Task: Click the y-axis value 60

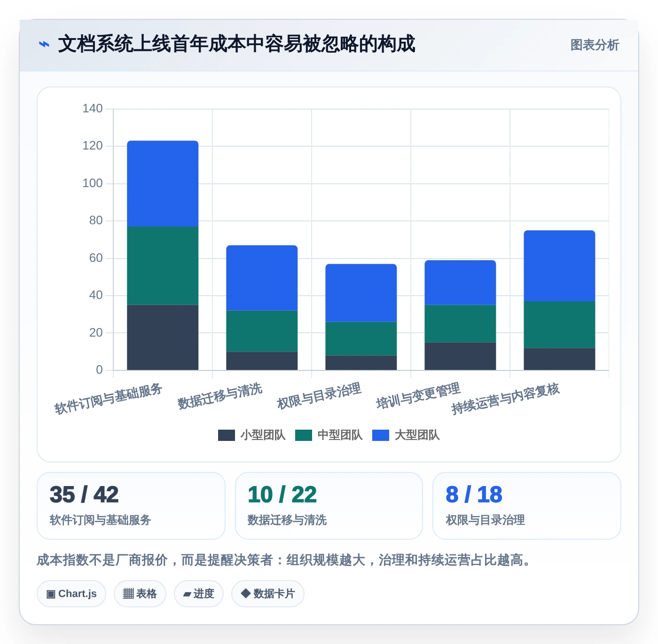Action: pyautogui.click(x=96, y=258)
